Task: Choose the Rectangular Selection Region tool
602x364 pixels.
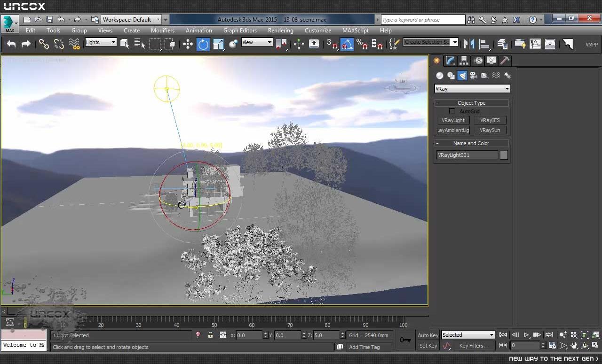Action: (x=155, y=44)
